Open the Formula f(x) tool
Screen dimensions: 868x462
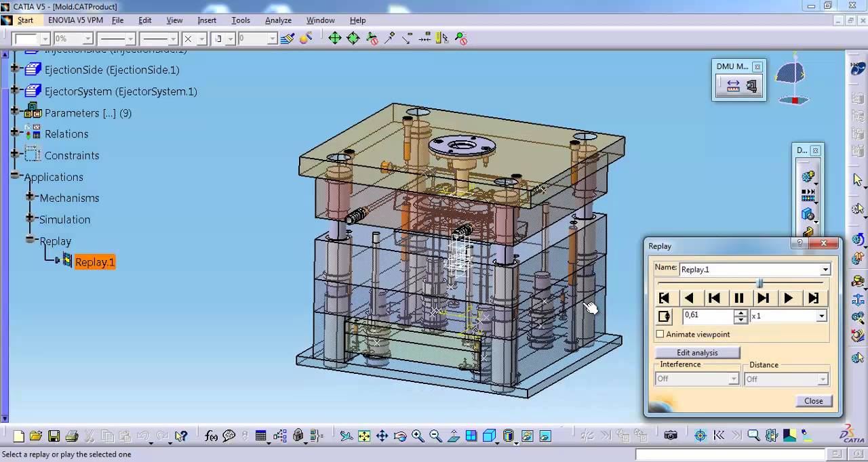211,436
